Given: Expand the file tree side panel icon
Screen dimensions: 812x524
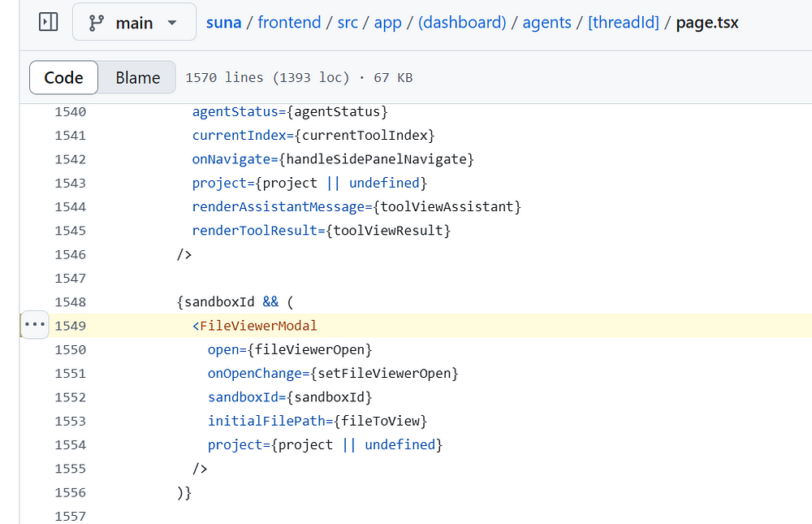Looking at the screenshot, I should (48, 22).
